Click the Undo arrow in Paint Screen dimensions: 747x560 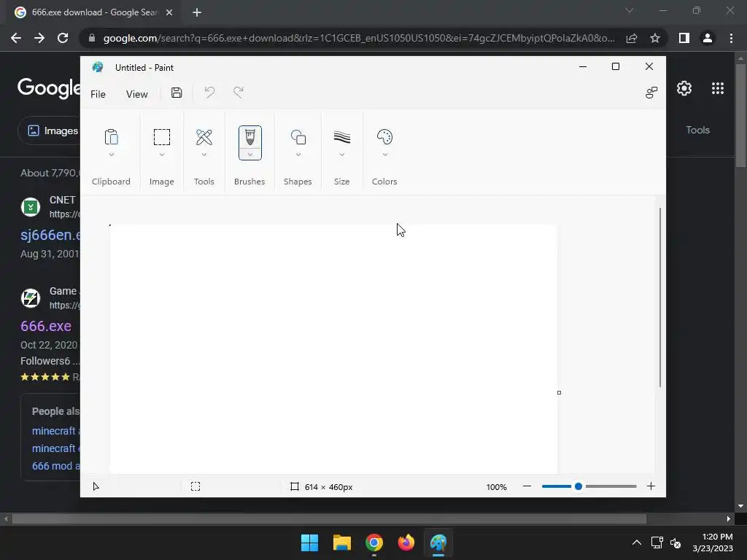(x=209, y=92)
